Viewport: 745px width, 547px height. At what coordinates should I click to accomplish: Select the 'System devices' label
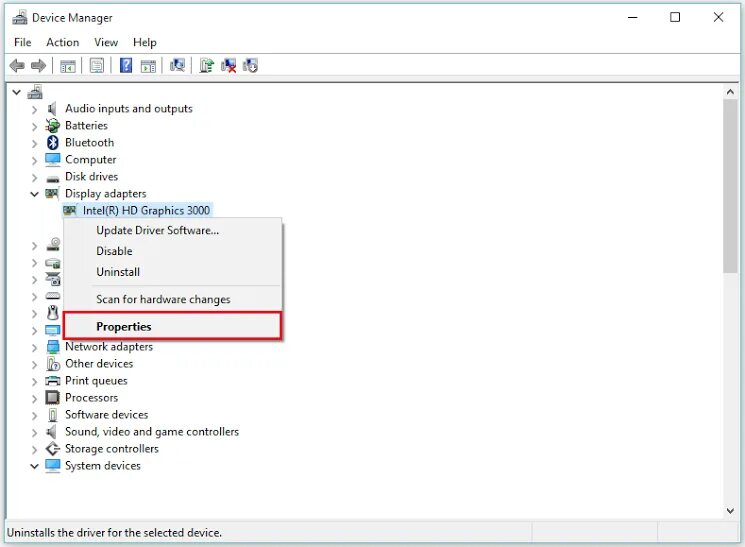103,466
